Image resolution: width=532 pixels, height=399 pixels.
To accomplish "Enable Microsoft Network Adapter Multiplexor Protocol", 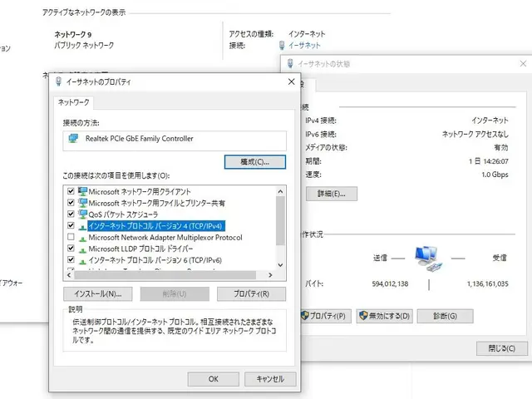I will pyautogui.click(x=71, y=237).
